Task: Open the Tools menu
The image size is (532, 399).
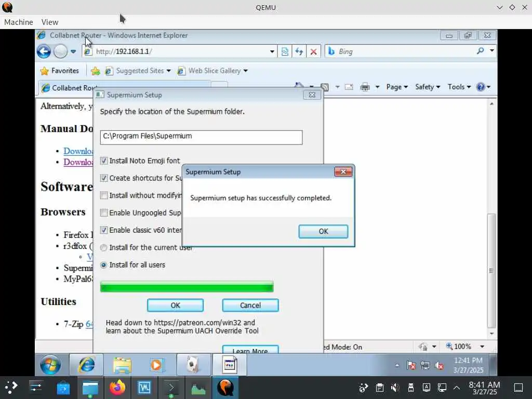Action: click(459, 87)
